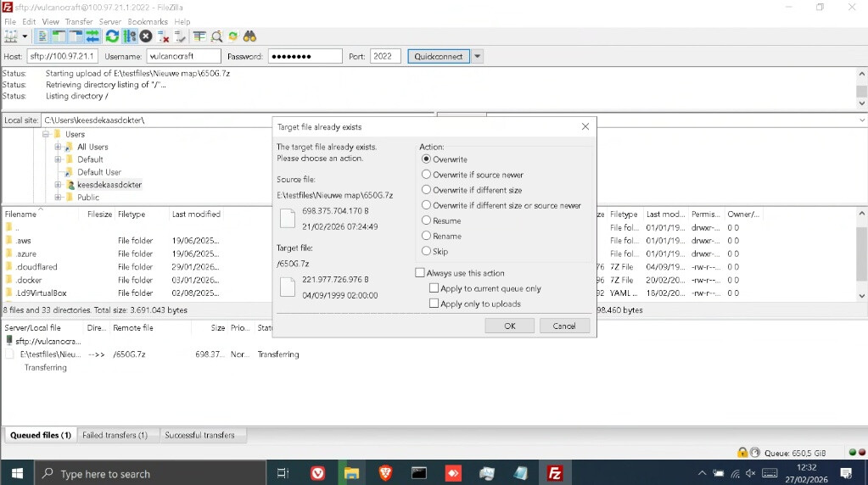This screenshot has width=868, height=485.
Task: Cancel current operation with the X icon
Action: coord(146,36)
